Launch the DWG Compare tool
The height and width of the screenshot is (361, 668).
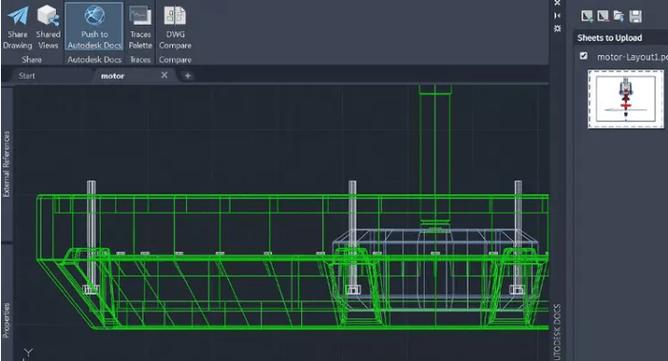175,26
